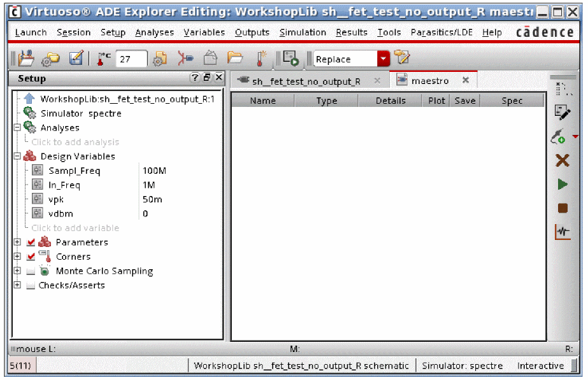Open the Simulation menu
Viewport: 588px width, 380px height.
click(x=303, y=32)
